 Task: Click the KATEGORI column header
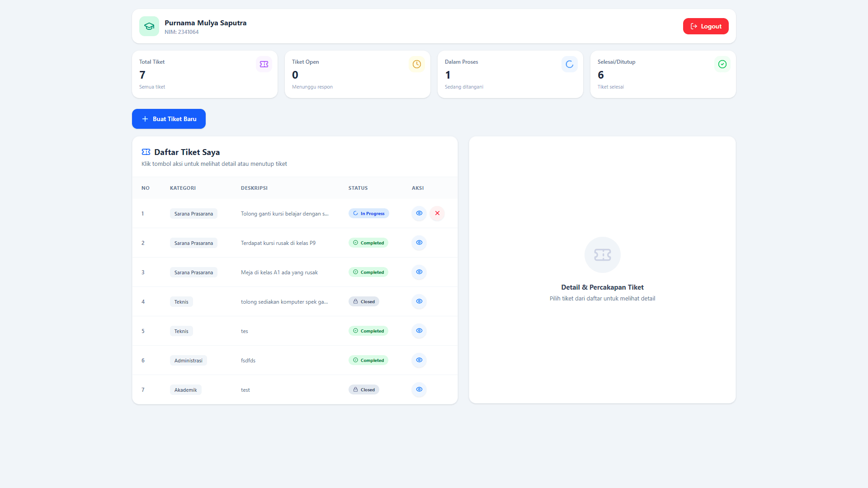(x=183, y=188)
